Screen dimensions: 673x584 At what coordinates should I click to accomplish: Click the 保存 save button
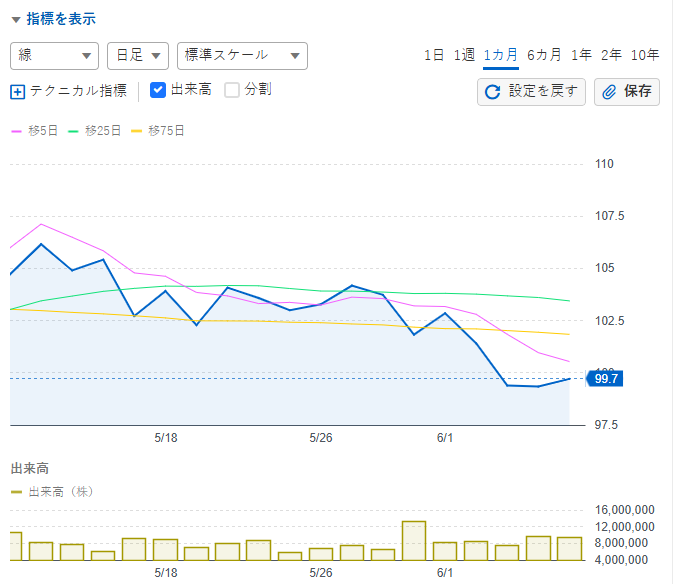627,92
